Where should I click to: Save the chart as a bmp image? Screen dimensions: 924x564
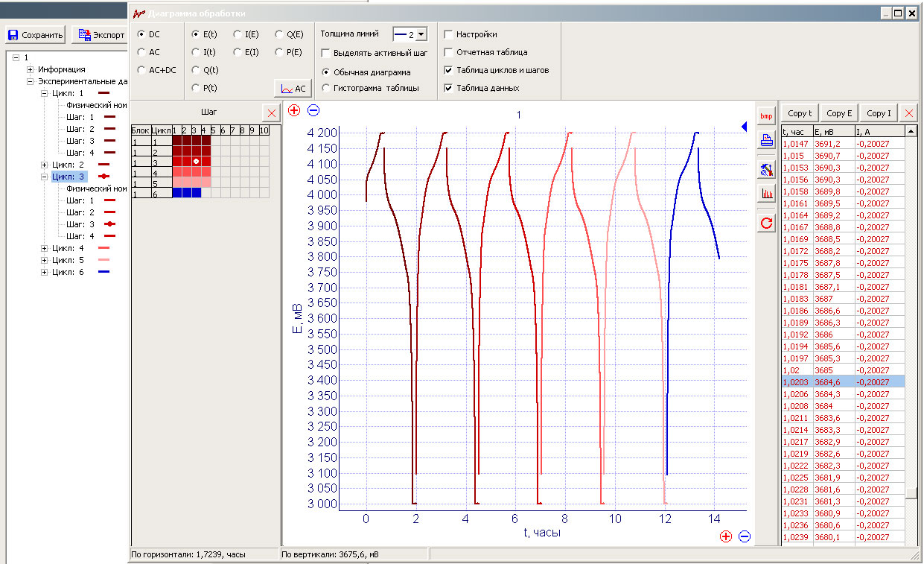click(x=766, y=115)
